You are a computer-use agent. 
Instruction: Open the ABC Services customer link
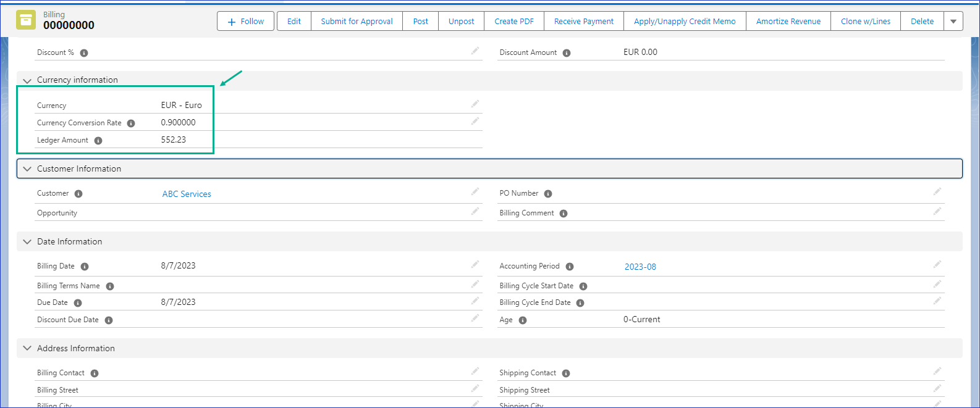tap(187, 194)
